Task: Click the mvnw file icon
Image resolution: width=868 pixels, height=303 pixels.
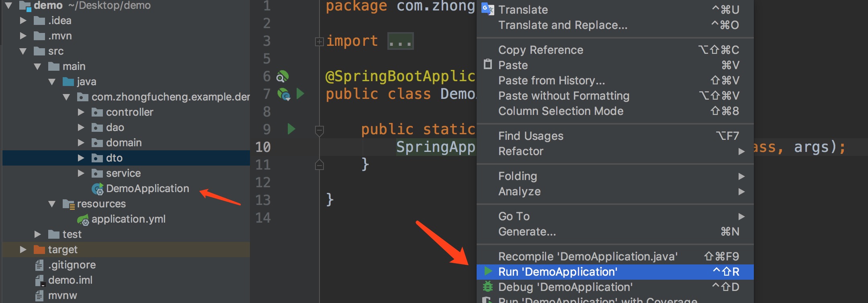Action: [39, 296]
